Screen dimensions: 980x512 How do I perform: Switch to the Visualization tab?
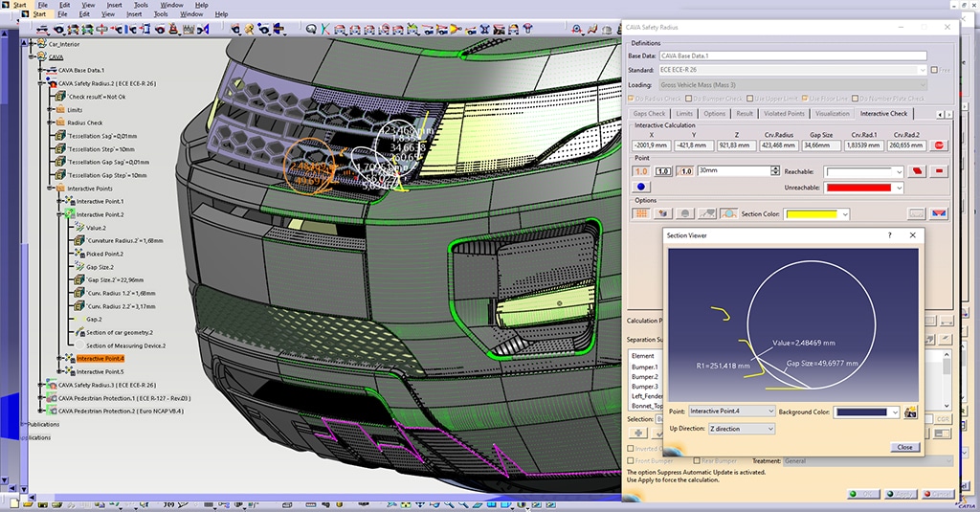(x=832, y=113)
